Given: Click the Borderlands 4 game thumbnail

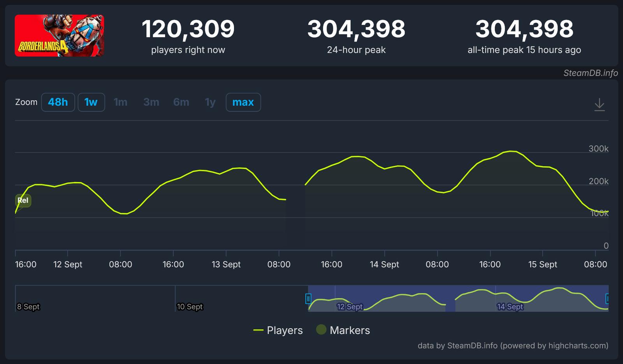Looking at the screenshot, I should [59, 36].
